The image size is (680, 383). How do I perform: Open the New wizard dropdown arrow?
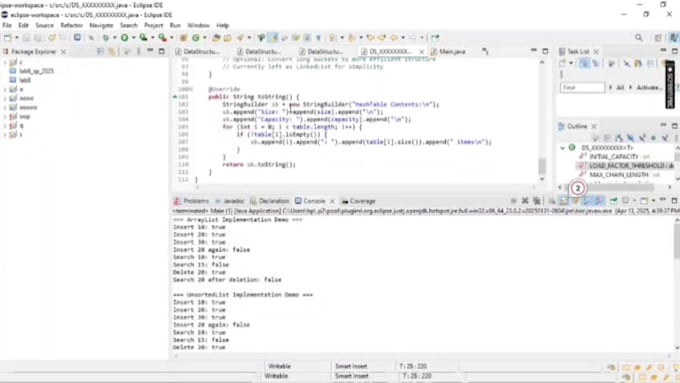tap(16, 38)
